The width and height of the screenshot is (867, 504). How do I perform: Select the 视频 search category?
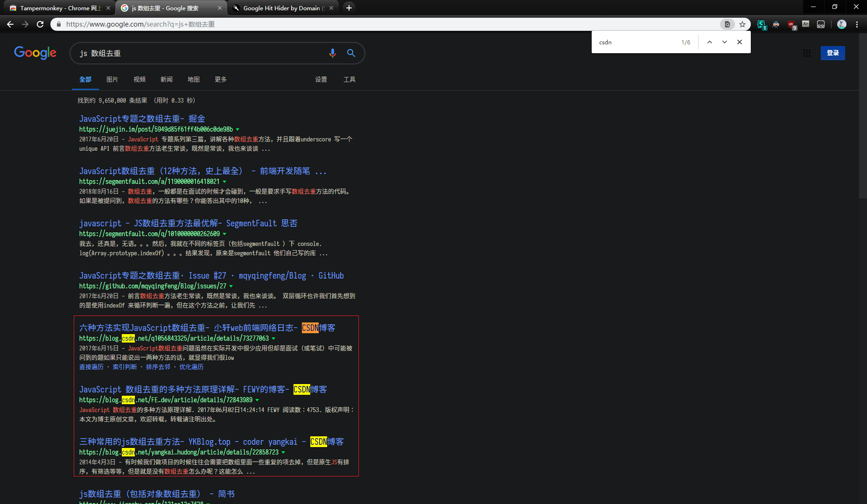(139, 79)
